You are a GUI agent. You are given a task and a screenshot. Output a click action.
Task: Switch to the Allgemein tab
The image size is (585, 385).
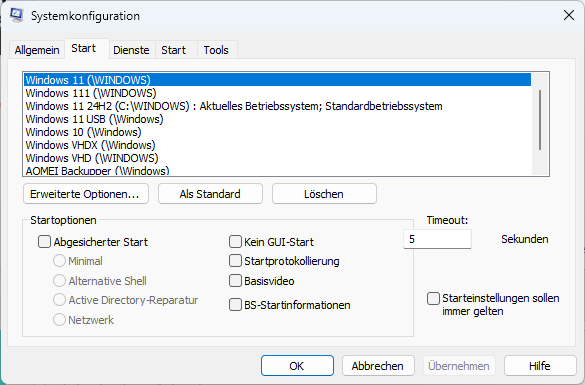click(37, 50)
